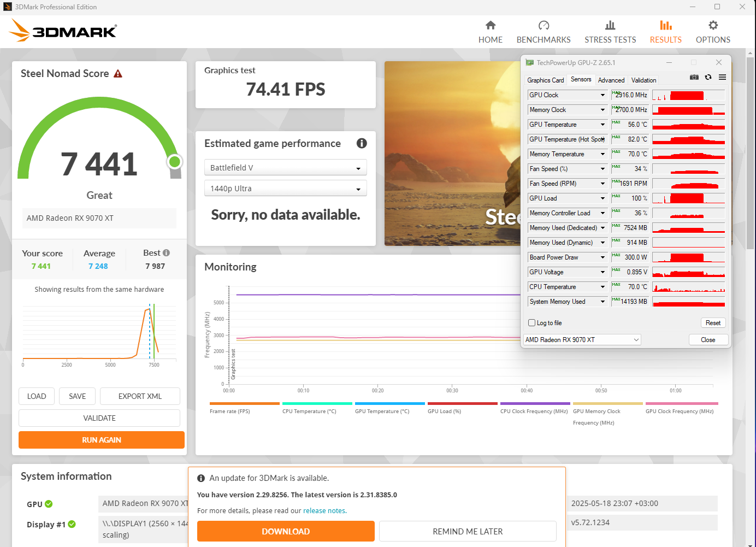The height and width of the screenshot is (547, 756).
Task: Click EXPORT XML
Action: point(140,396)
